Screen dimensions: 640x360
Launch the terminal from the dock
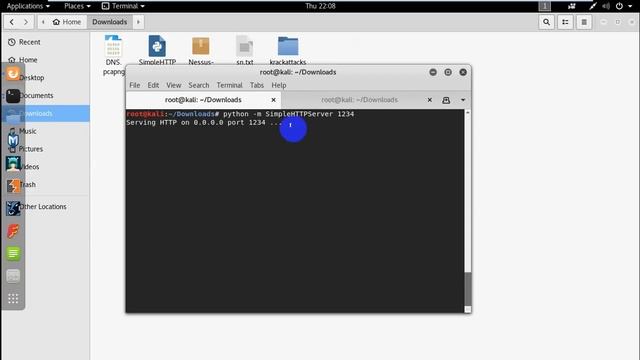pos(13,96)
